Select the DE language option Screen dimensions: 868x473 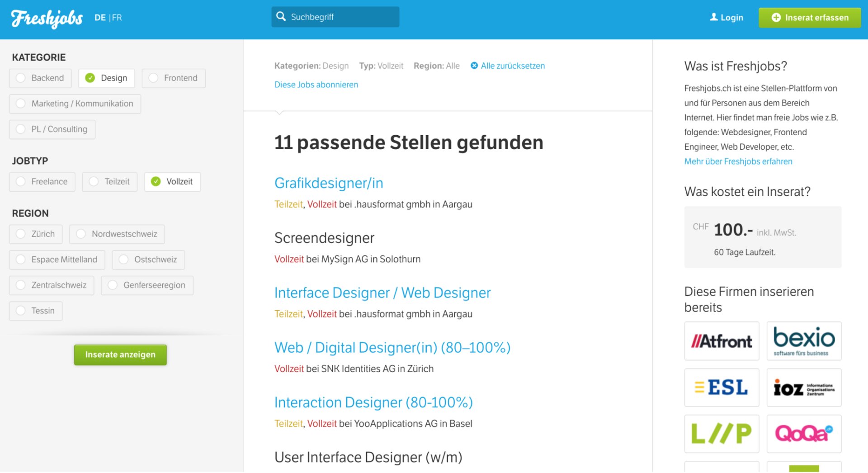click(100, 18)
